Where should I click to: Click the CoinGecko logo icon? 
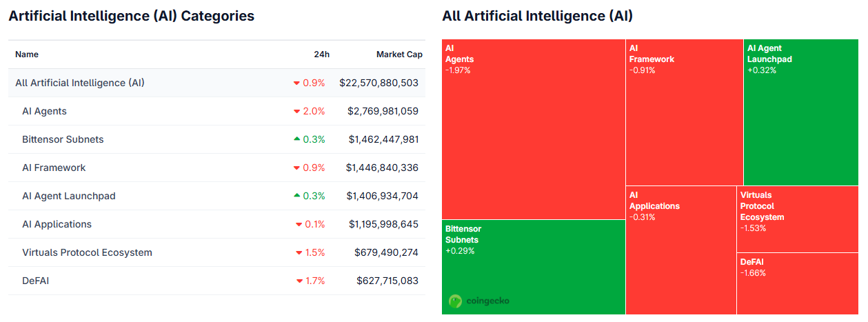pyautogui.click(x=455, y=301)
